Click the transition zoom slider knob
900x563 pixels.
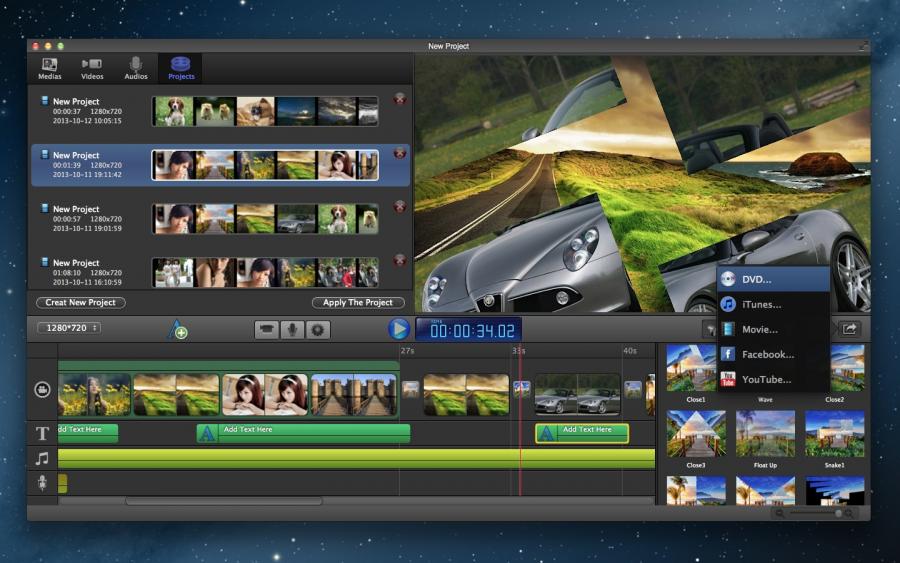[x=838, y=513]
